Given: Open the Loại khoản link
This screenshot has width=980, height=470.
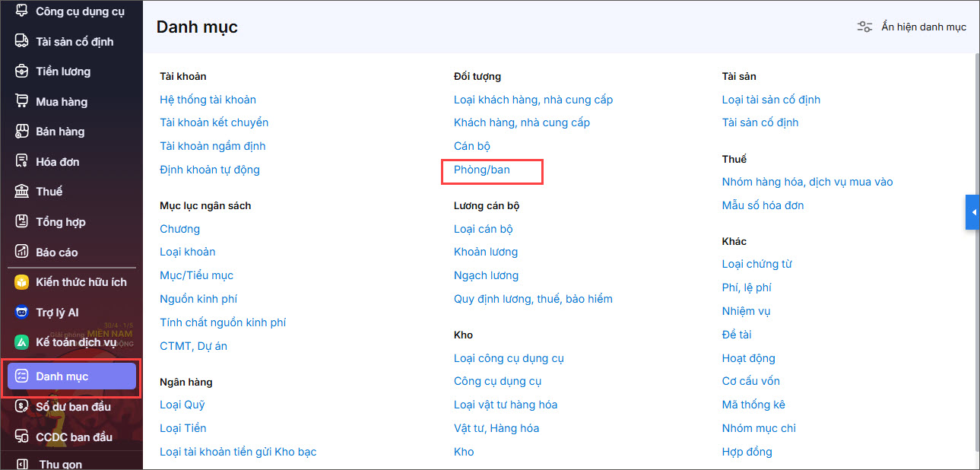Looking at the screenshot, I should point(187,252).
